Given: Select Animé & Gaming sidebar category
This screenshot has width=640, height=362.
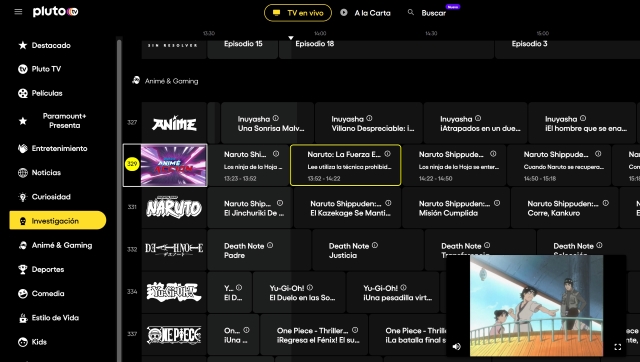Looking at the screenshot, I should pyautogui.click(x=55, y=245).
